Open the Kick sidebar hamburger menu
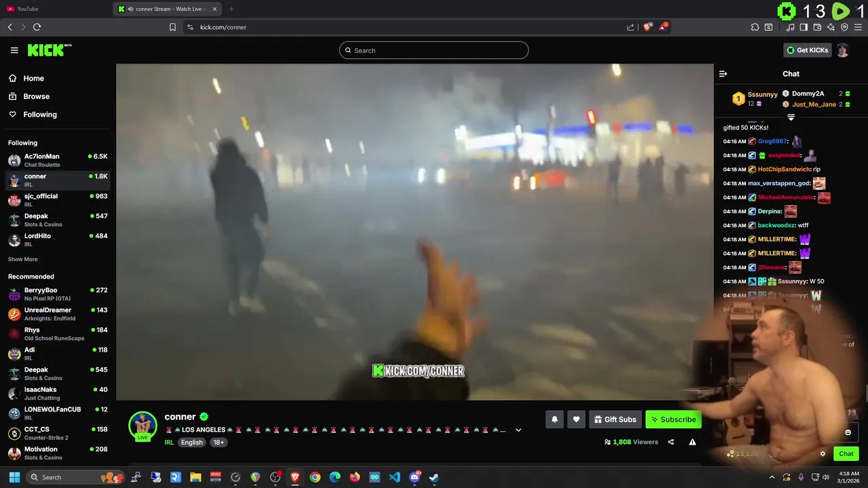 [14, 50]
